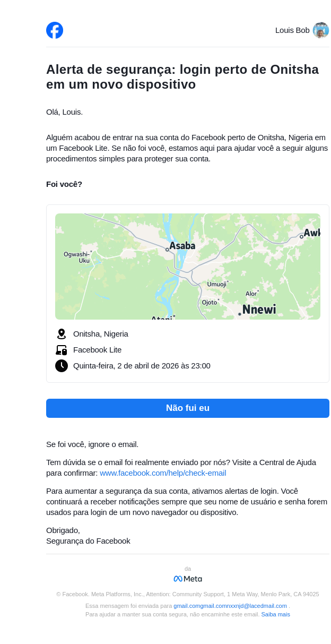This screenshot has height=644, width=331.
Task: Click the "Onitsha, Nigeria" location text
Action: [x=101, y=334]
